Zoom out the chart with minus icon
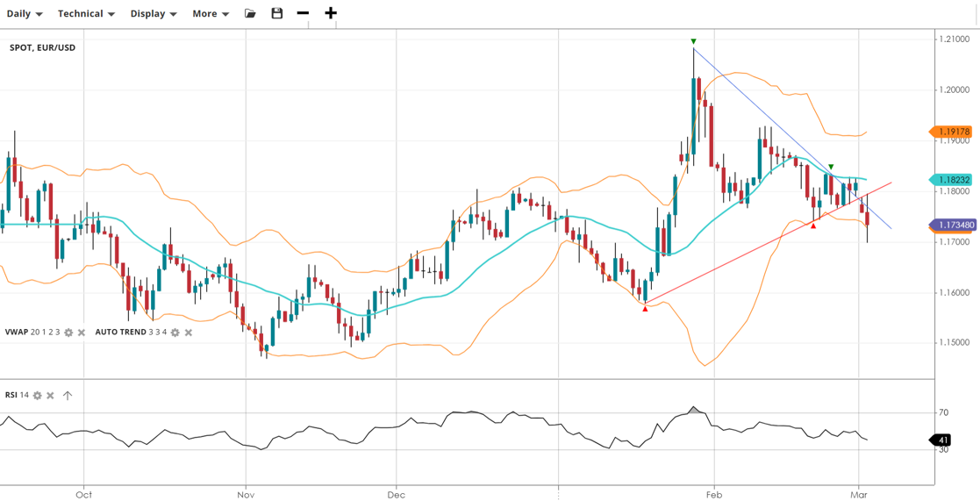Screen dimensions: 980x501 (x=303, y=13)
